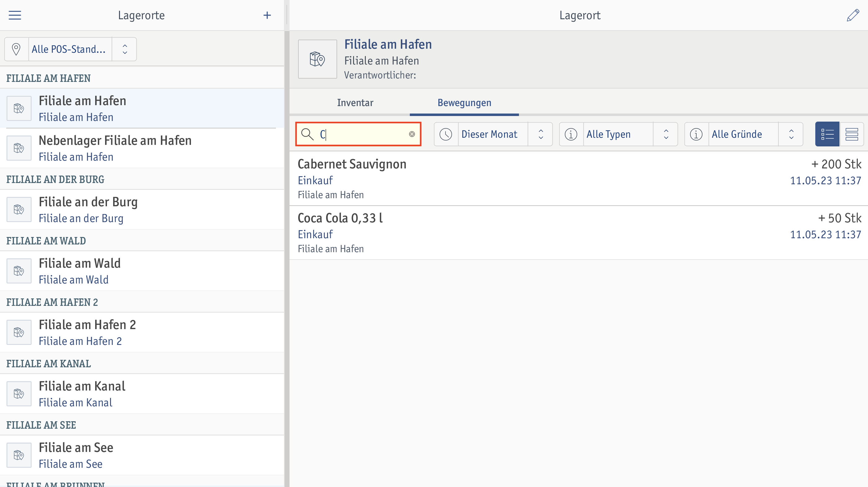The height and width of the screenshot is (487, 868).
Task: Open the Alle Gründe dropdown
Action: [743, 134]
